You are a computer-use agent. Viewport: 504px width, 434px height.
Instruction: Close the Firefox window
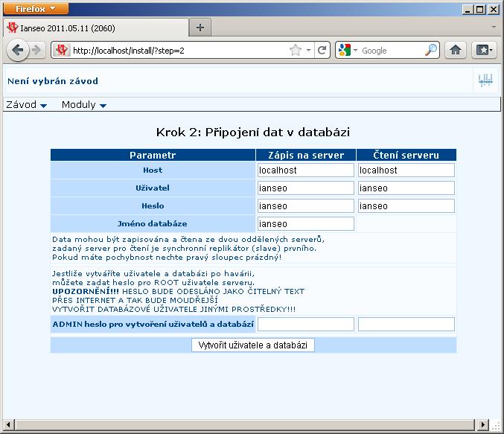click(493, 10)
